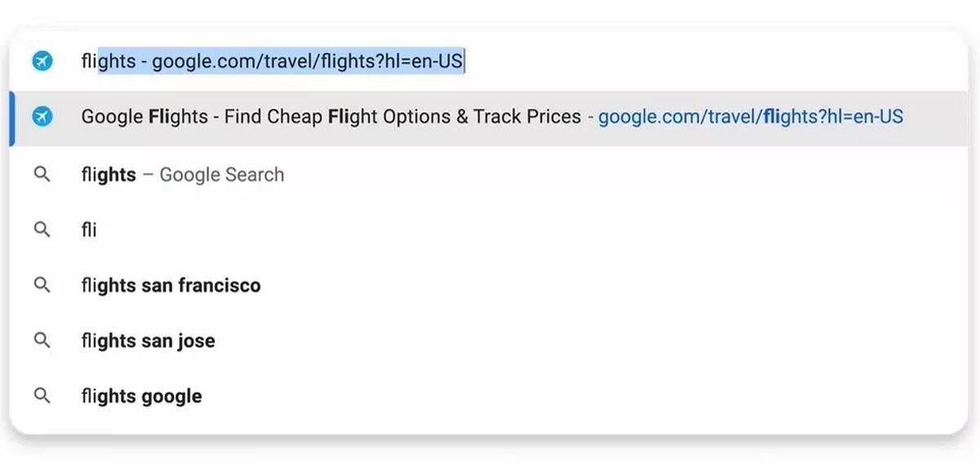
Task: Open the blue google.com/travel/flights URL in suggestion
Action: pos(750,117)
